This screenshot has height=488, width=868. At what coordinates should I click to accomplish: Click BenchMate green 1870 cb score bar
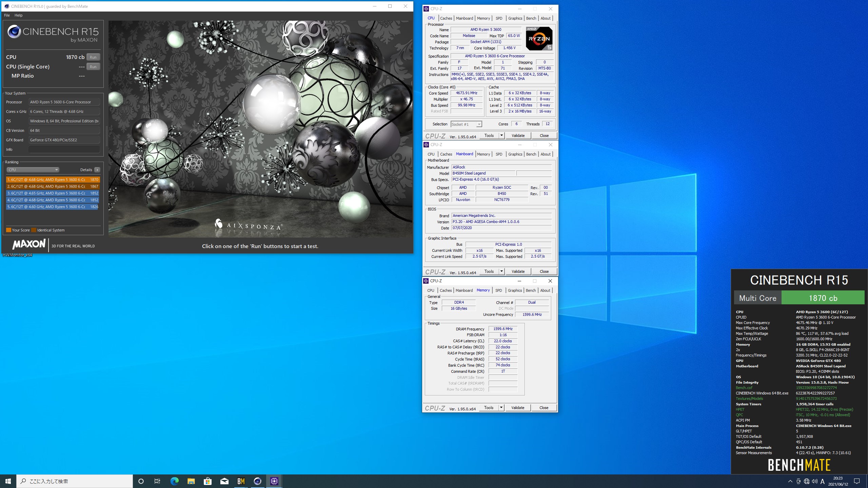(823, 298)
